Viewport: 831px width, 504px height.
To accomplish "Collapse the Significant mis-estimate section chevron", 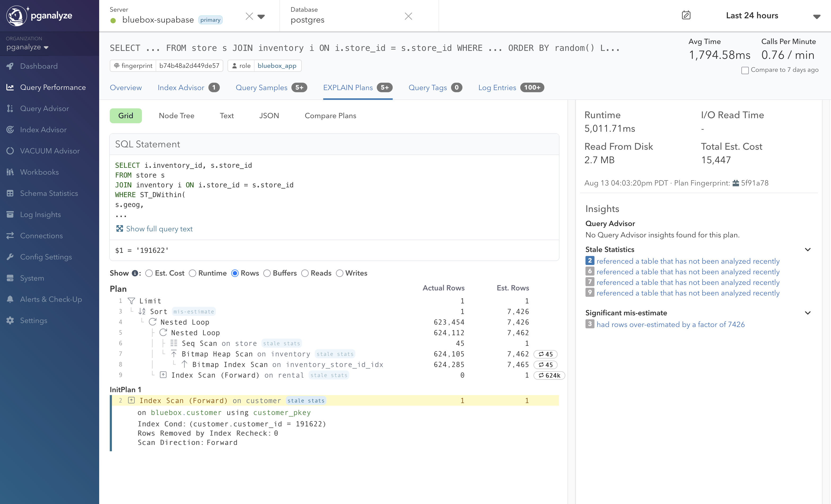I will click(x=808, y=313).
